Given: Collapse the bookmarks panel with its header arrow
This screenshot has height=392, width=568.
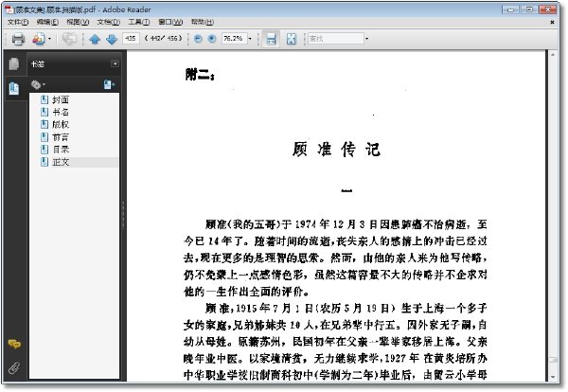Looking at the screenshot, I should click(115, 63).
